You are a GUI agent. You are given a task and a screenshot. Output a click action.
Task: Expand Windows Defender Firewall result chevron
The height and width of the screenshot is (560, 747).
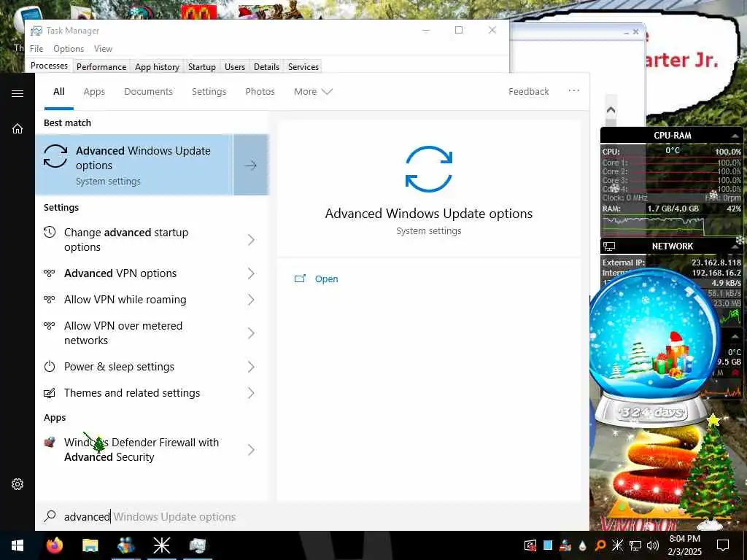pos(251,449)
